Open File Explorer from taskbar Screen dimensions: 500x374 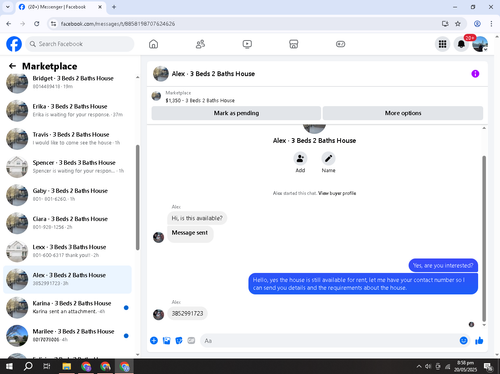[x=67, y=367]
